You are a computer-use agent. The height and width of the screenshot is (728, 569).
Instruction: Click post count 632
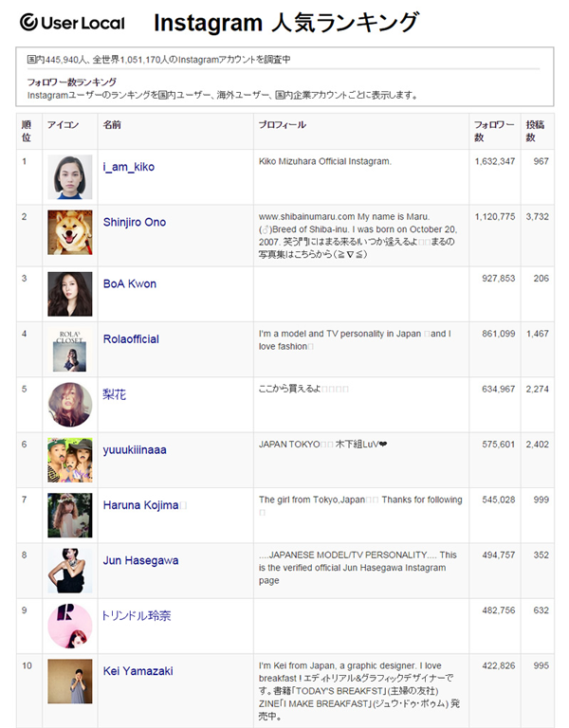tap(541, 610)
